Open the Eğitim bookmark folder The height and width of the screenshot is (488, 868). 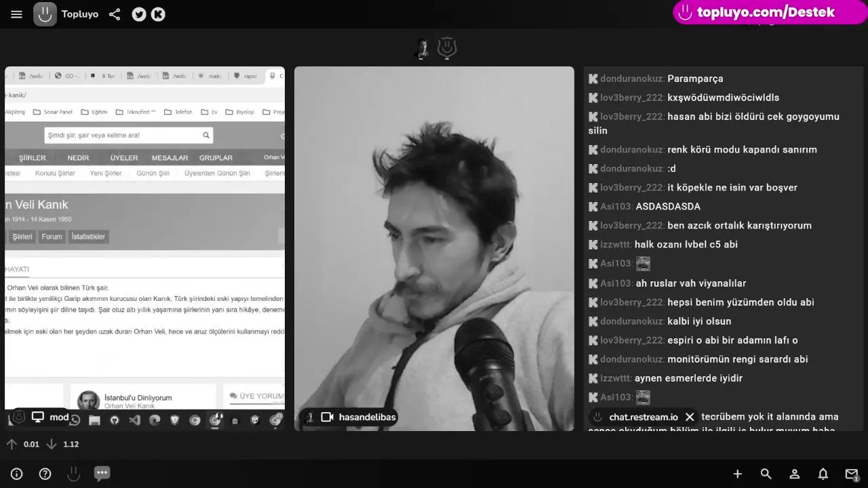[94, 113]
